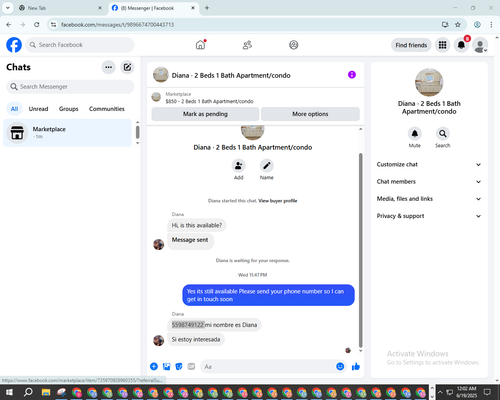Switch to the New Tab browser tab
This screenshot has height=400, width=500.
(x=60, y=8)
